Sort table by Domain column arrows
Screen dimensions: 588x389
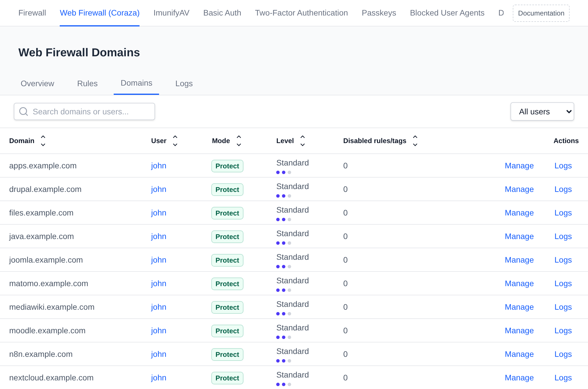click(43, 141)
